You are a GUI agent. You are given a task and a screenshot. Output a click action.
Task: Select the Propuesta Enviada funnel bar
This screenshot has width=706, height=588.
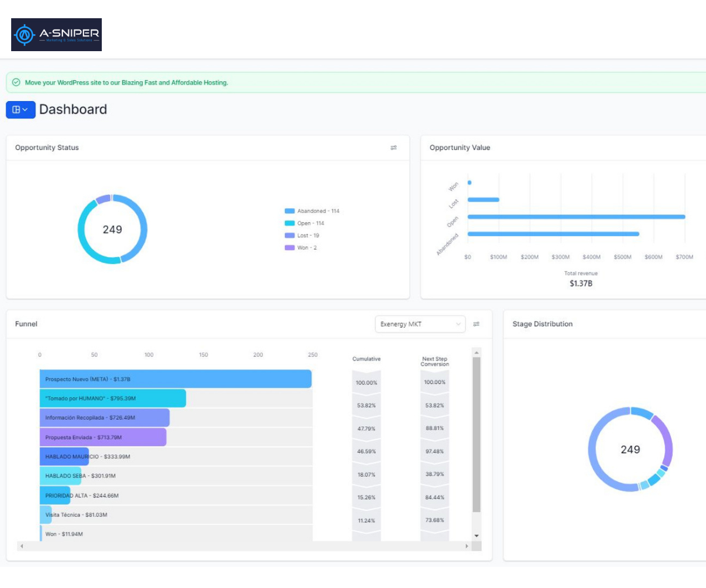coord(103,437)
